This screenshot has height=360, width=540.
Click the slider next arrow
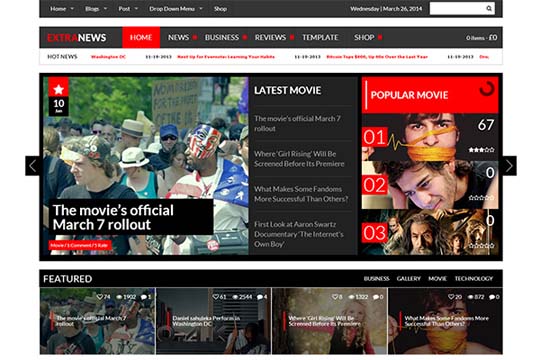[509, 166]
